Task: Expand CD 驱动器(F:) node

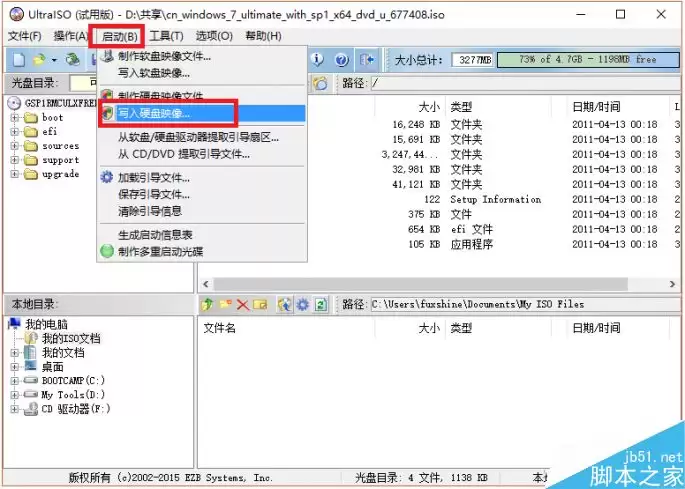Action: point(14,409)
